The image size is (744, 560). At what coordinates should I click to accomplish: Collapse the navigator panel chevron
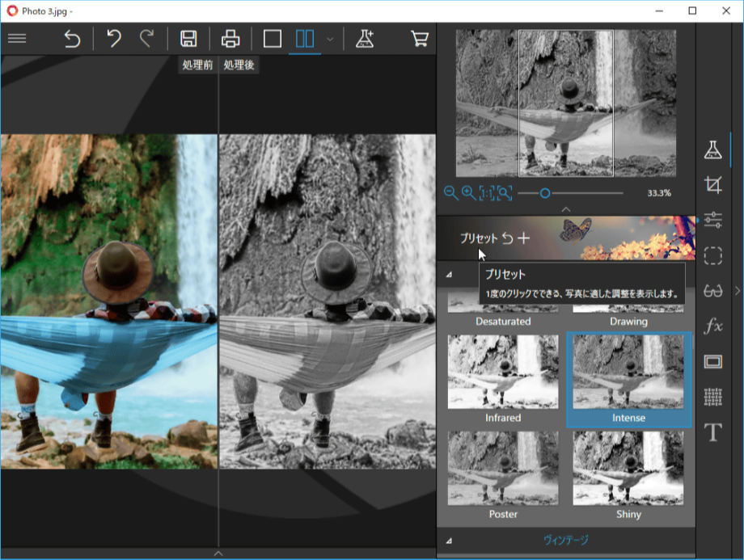(566, 209)
